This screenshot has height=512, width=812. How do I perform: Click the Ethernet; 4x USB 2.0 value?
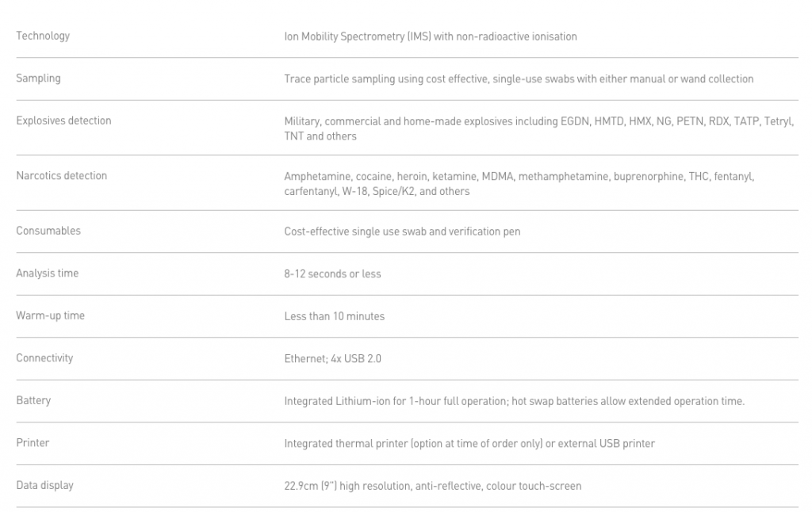coord(332,359)
